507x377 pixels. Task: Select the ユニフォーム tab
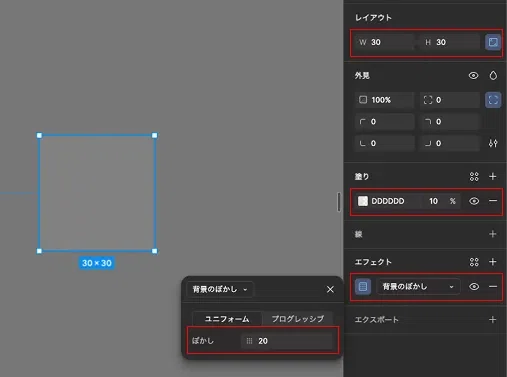coord(227,319)
